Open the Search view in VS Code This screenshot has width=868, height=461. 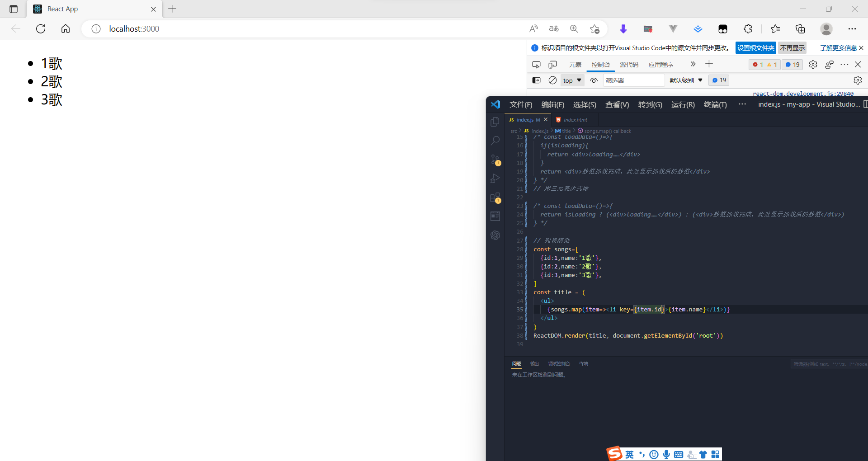495,140
